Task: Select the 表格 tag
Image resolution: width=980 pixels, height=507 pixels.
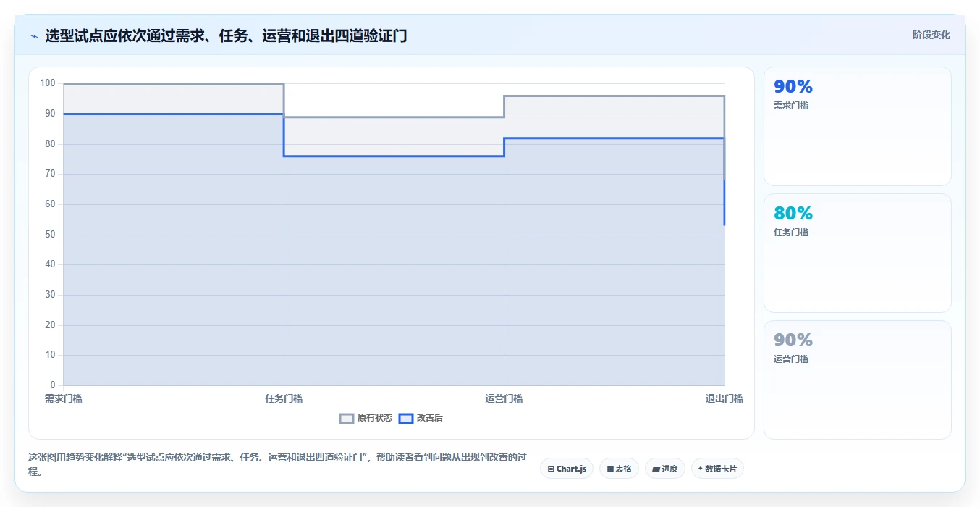Action: [x=619, y=469]
